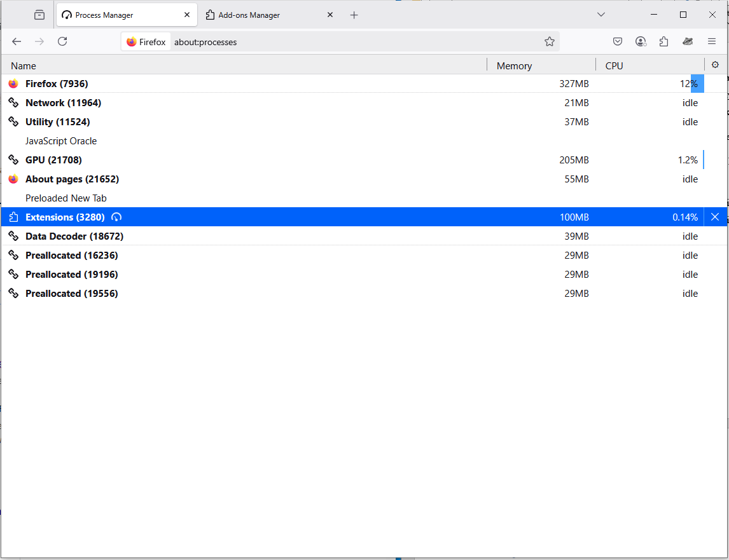Click the 327MB memory value
Screen dimensions: 729x560
click(574, 84)
